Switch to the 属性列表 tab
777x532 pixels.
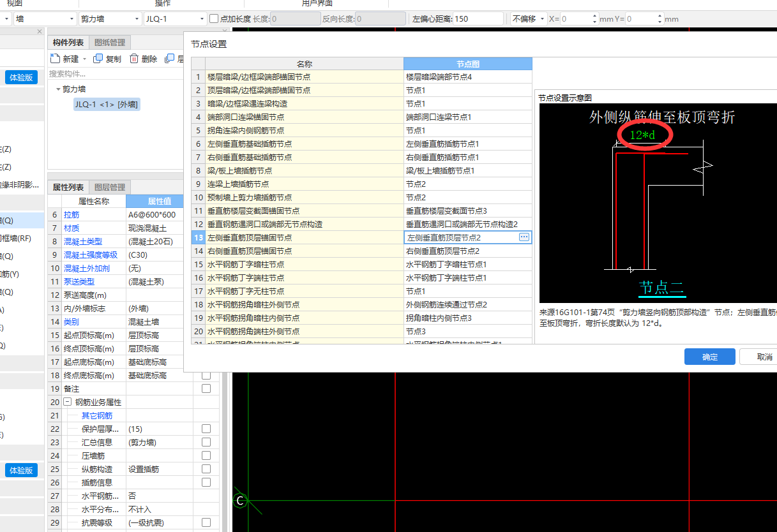coord(68,187)
